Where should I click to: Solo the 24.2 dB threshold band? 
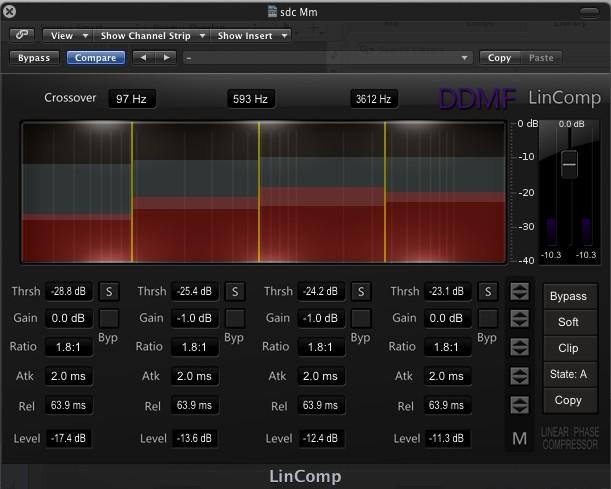click(x=361, y=291)
